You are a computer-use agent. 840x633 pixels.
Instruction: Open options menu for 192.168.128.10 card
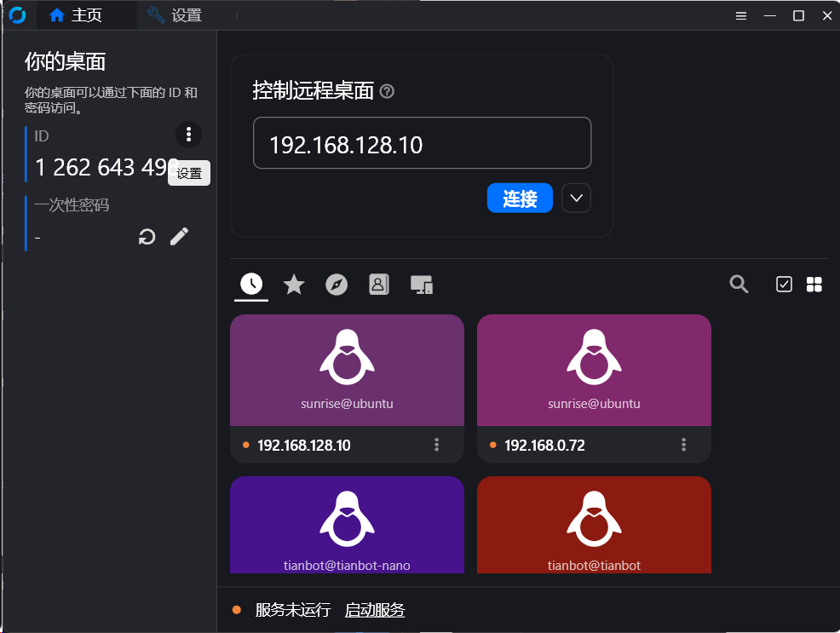436,445
